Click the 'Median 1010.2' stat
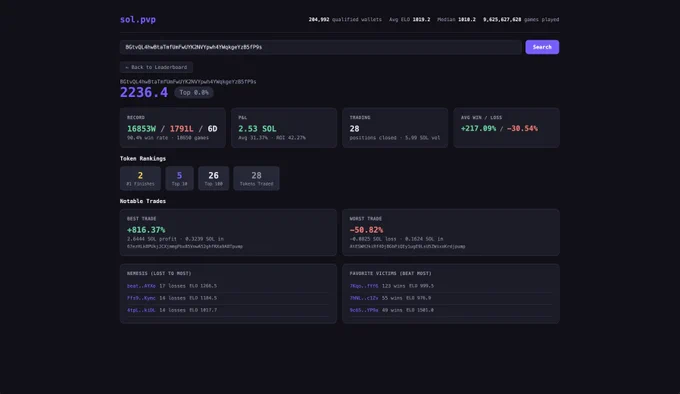Viewport: 680px width, 394px height. 456,20
